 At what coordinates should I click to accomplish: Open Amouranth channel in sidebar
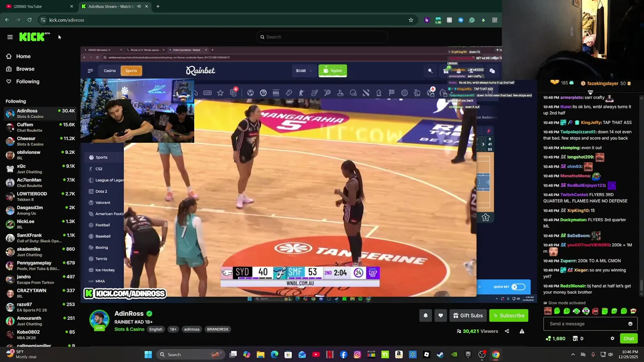click(40, 321)
